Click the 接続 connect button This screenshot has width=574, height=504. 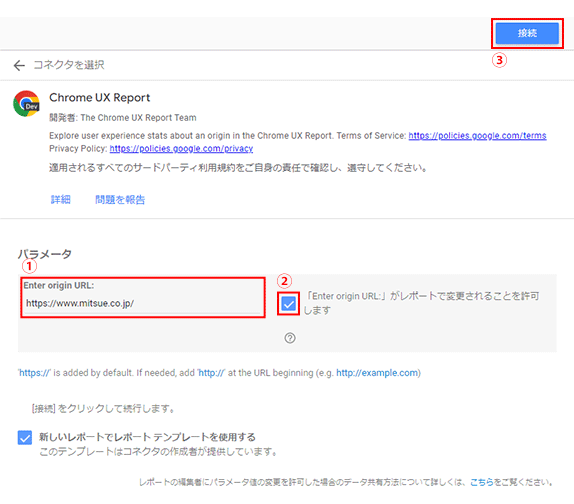pyautogui.click(x=527, y=33)
